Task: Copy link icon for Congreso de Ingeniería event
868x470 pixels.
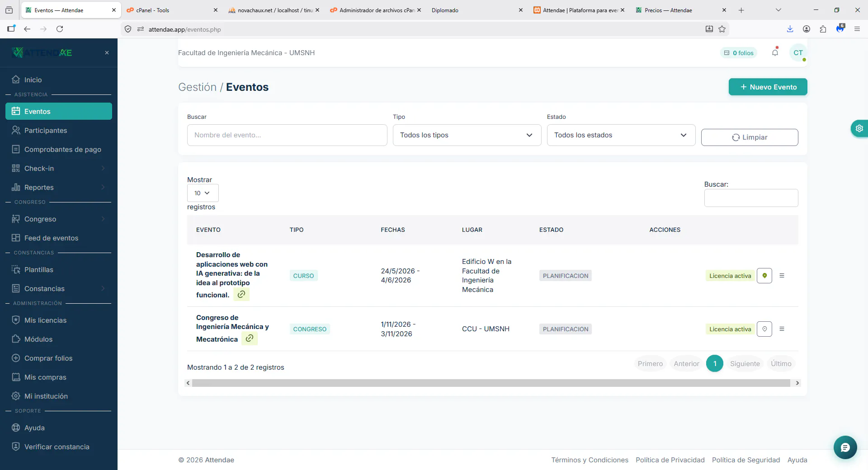Action: 250,338
